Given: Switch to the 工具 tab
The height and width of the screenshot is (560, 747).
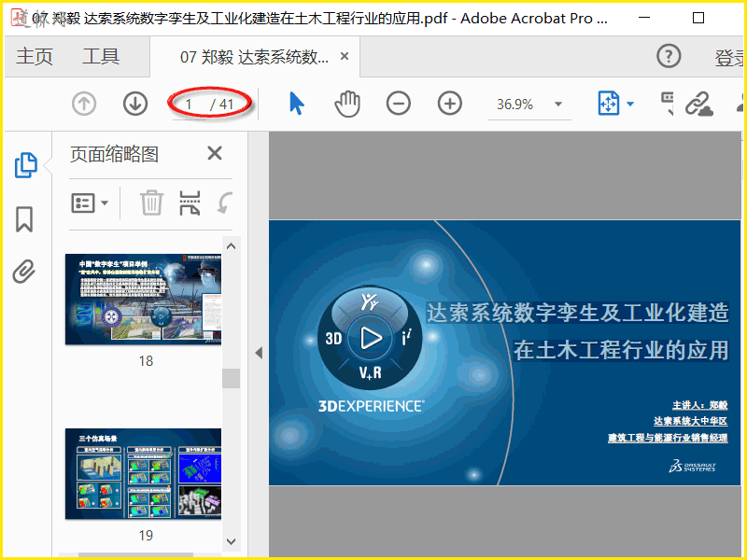Looking at the screenshot, I should point(101,56).
